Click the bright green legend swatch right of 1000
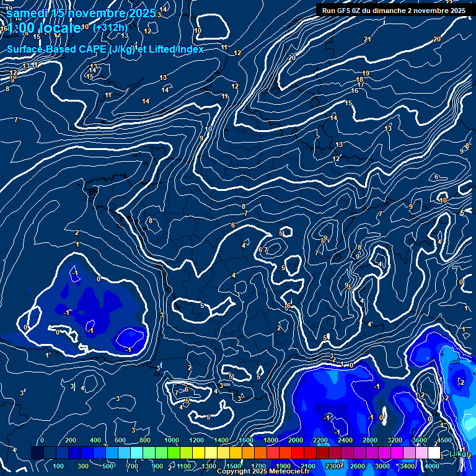Screen dimensions: 476x476 point(174,452)
